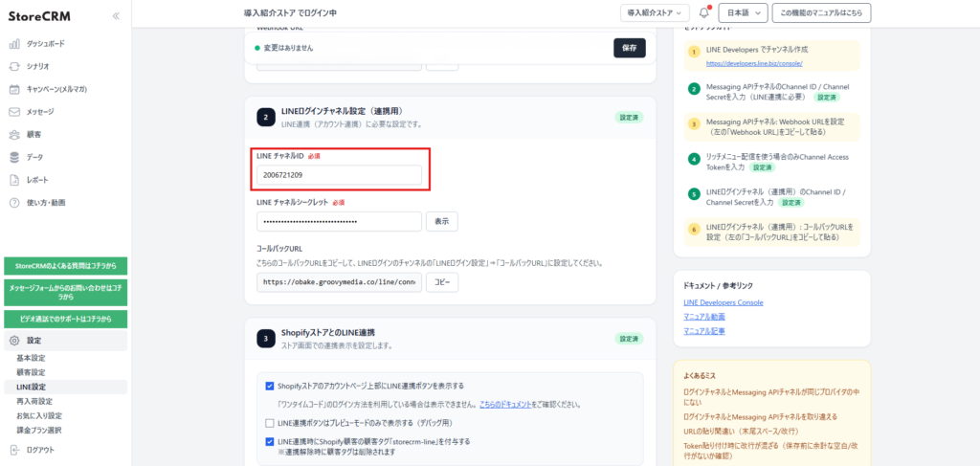Click the Scenario icon in sidebar
Viewport: 980px width, 466px height.
coord(14,66)
